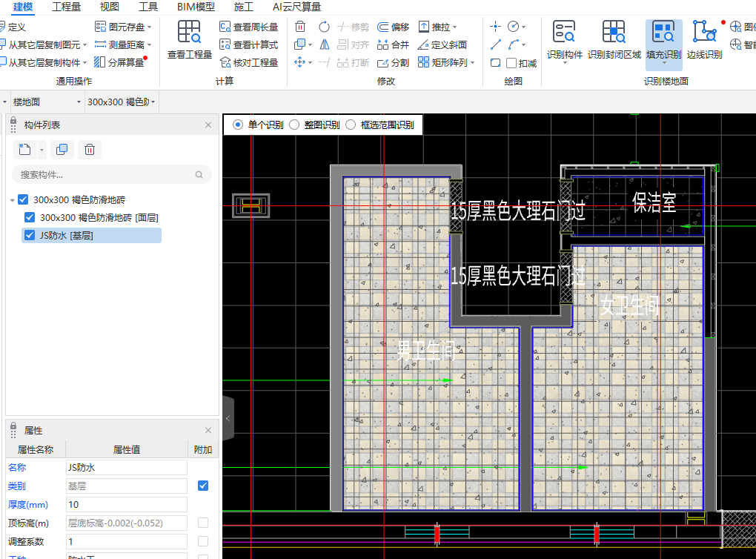
Task: Select the 整图识别 radio option
Action: tap(294, 125)
